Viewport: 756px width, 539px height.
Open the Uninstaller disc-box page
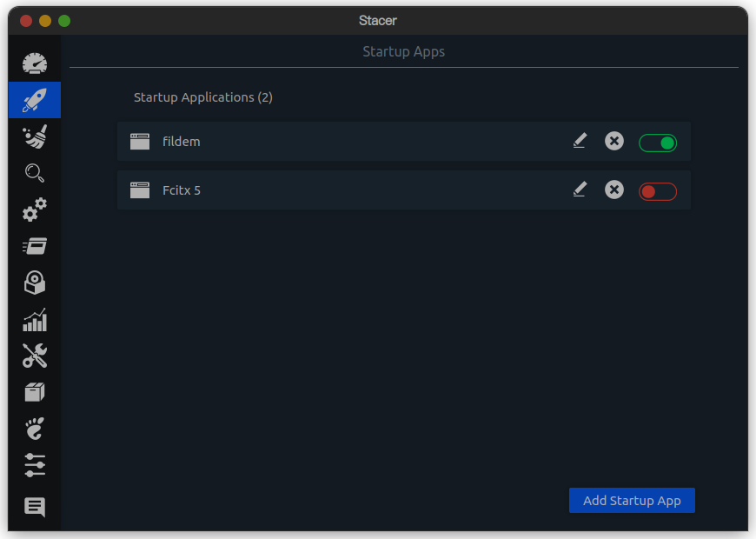click(x=35, y=283)
